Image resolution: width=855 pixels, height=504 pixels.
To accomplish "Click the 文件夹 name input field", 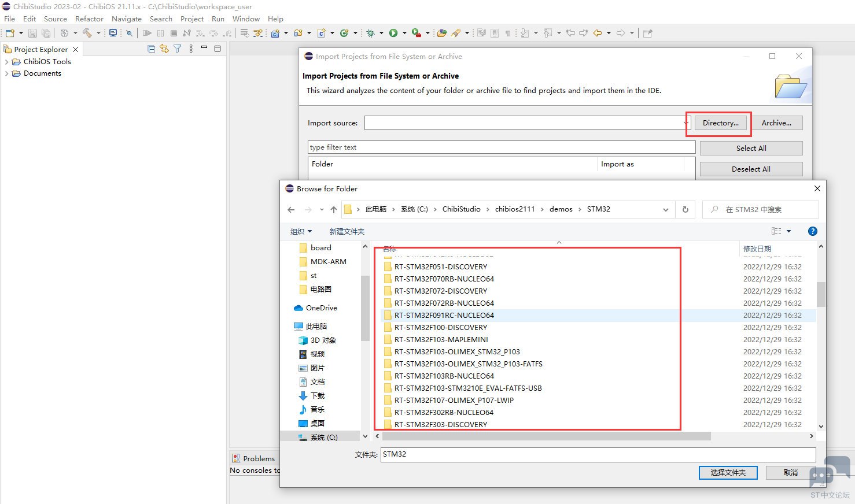I will click(598, 454).
